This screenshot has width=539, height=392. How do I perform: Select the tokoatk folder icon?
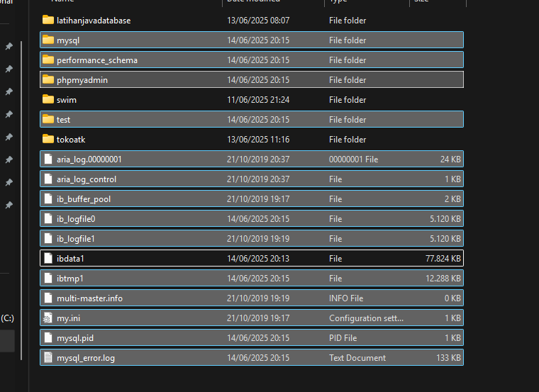(48, 139)
